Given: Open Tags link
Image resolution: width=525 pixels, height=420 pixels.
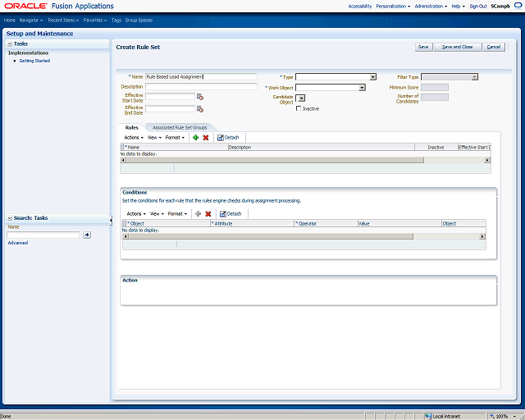Looking at the screenshot, I should pos(116,20).
